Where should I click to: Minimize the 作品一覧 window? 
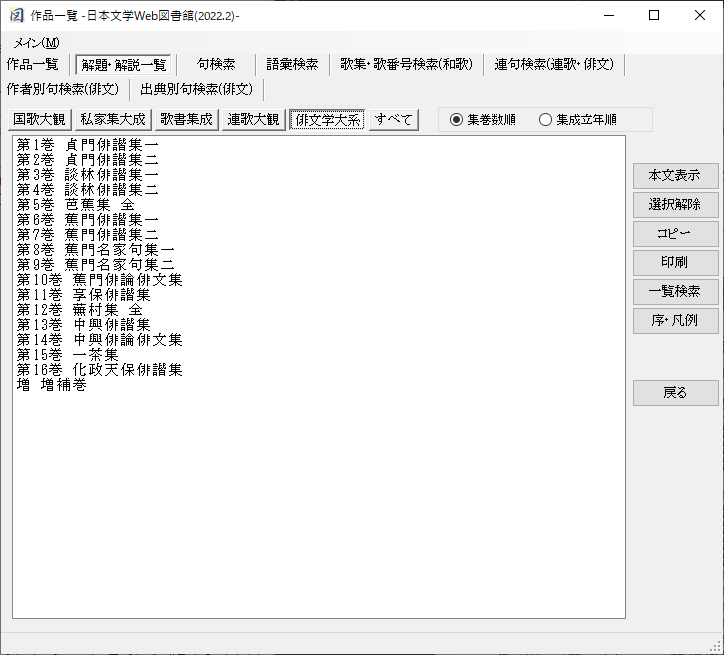pos(609,15)
